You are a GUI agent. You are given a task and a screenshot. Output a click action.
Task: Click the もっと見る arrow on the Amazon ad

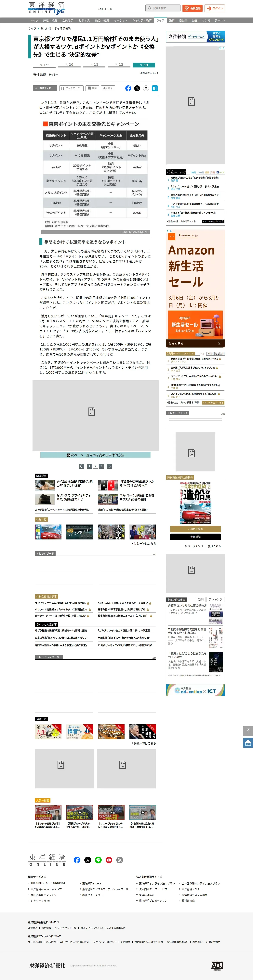click(219, 344)
